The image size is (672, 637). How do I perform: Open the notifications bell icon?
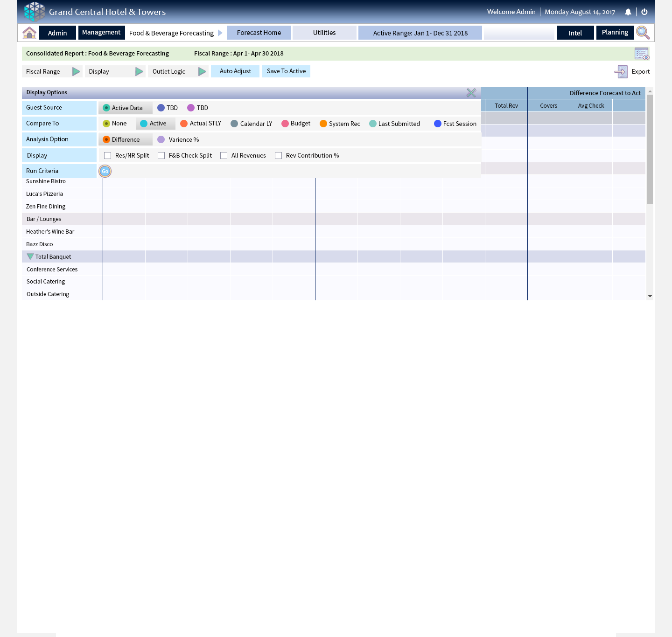[x=628, y=12]
